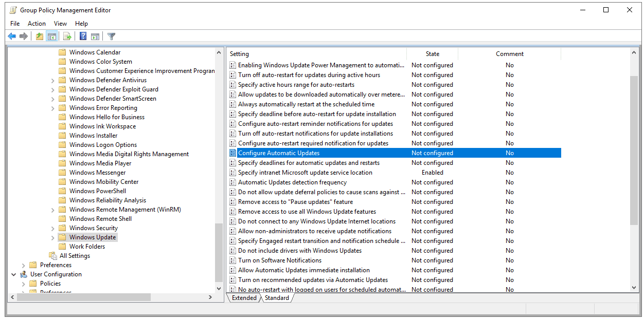Click the Filter funnel toolbar icon
The width and height of the screenshot is (644, 320).
click(111, 36)
